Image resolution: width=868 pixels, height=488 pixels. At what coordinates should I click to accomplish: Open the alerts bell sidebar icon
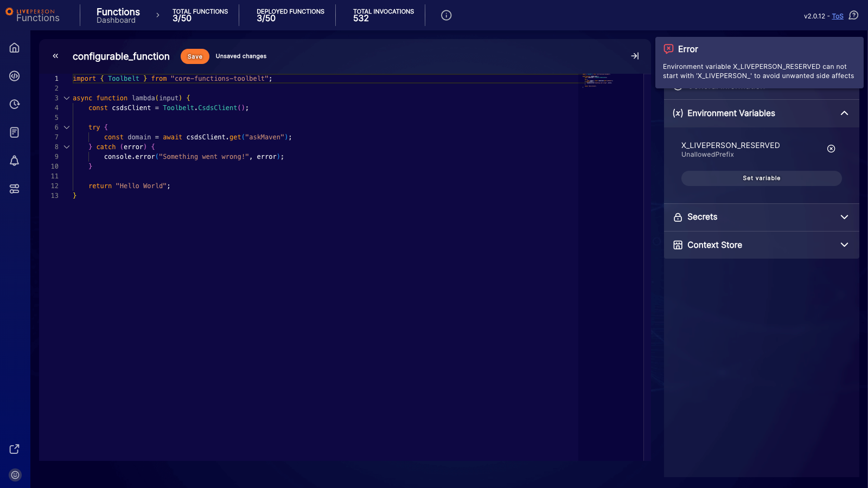pyautogui.click(x=15, y=160)
